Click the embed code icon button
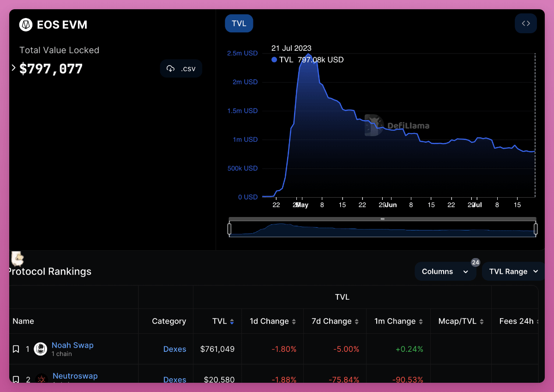Viewport: 554px width, 392px height. coord(525,24)
